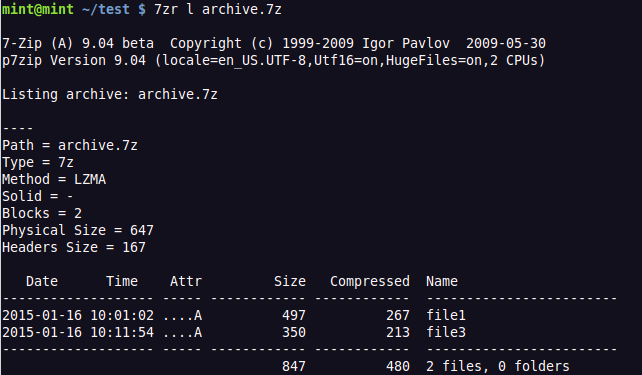Click the 7zr l archive.7z command
The width and height of the screenshot is (642, 375).
218,9
